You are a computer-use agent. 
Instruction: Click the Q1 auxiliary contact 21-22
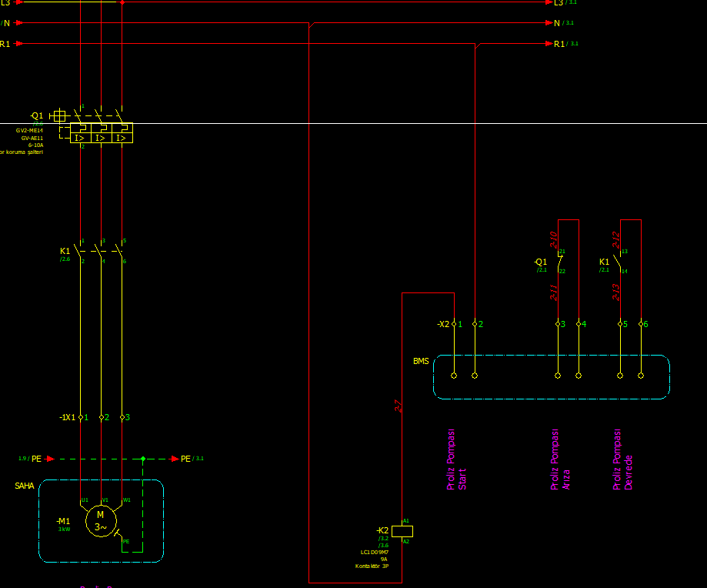coord(560,261)
